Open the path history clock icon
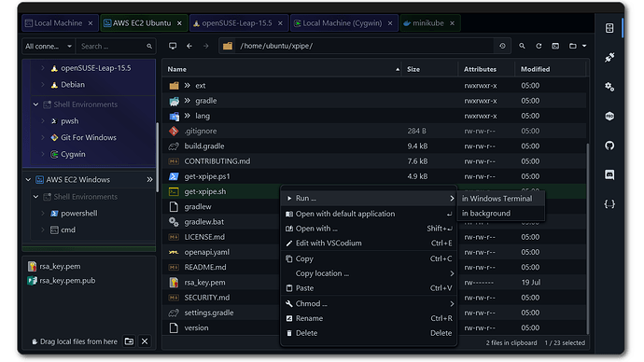644x362 pixels. coord(502,46)
